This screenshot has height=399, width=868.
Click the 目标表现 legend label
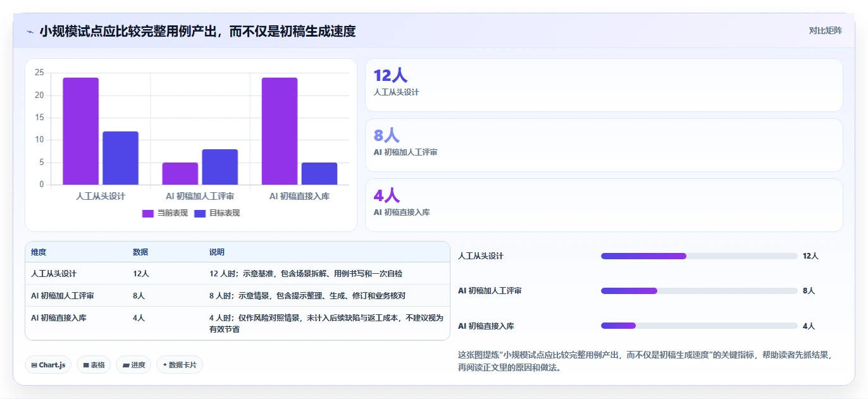[225, 213]
